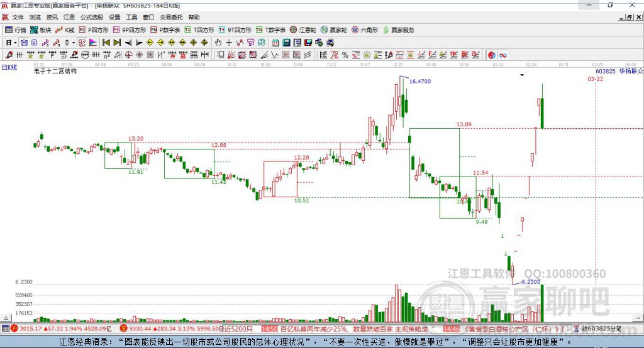The image size is (644, 348).
Task: Jump to last bar icon
Action: [117, 43]
